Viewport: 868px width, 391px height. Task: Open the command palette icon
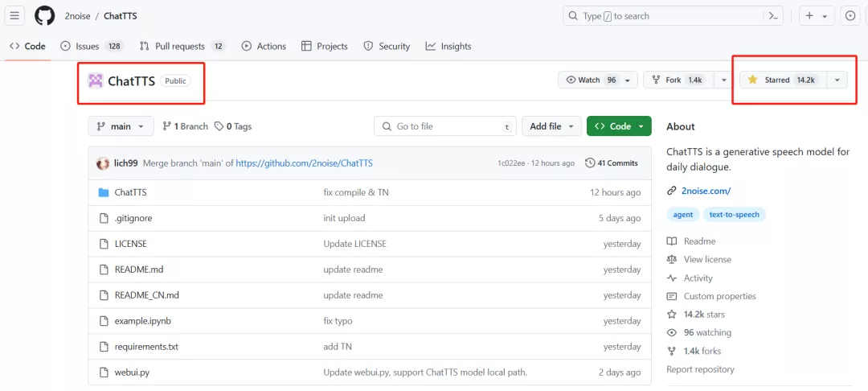773,16
